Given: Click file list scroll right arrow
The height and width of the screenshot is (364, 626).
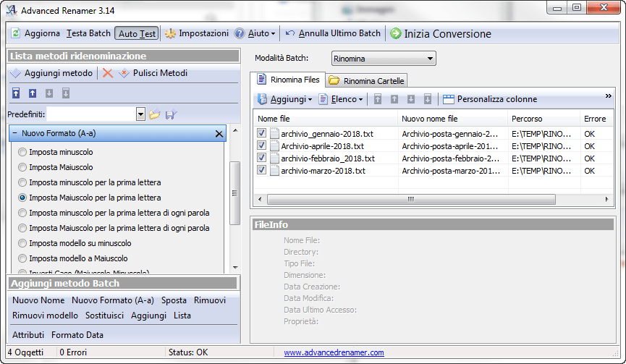Looking at the screenshot, I should [607, 199].
